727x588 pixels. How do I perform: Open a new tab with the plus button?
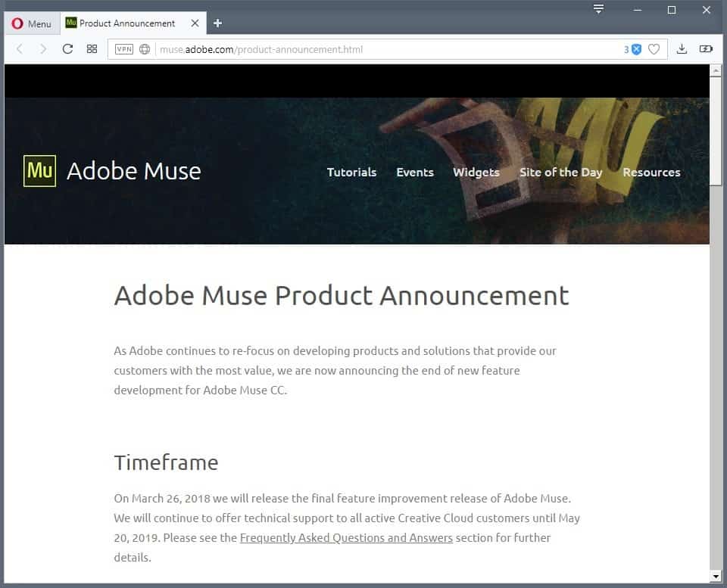point(217,23)
